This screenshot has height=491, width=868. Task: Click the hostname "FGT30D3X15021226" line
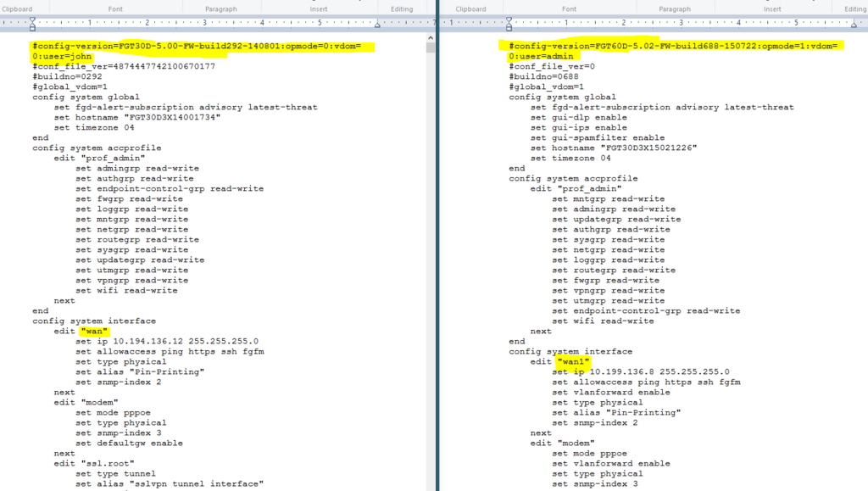614,148
